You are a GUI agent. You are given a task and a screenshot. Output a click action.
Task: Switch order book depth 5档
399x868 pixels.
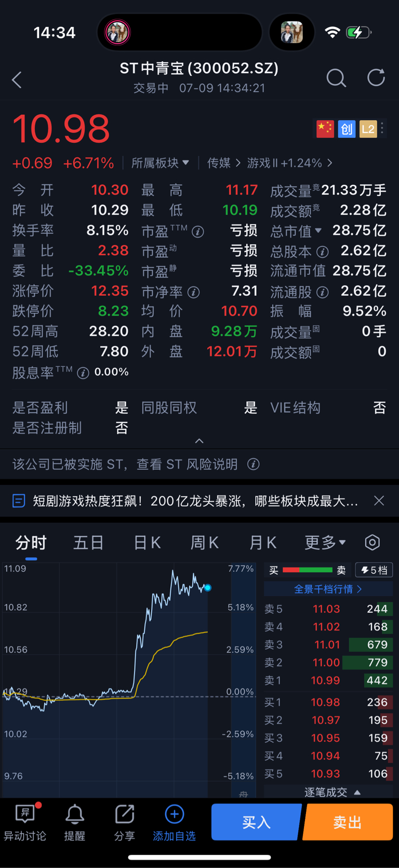pos(374,570)
